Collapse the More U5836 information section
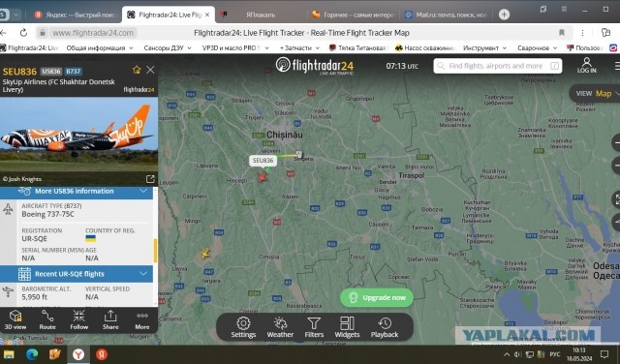The height and width of the screenshot is (364, 620). tap(143, 192)
